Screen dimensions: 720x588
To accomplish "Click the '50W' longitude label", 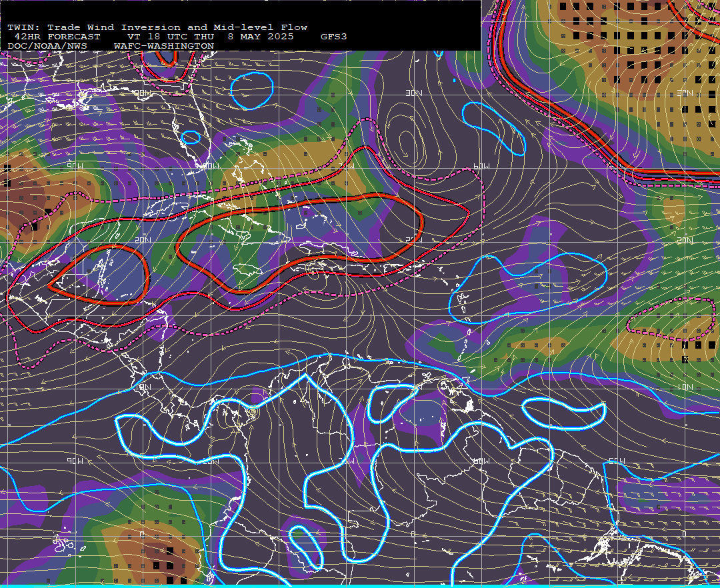I will pos(616,461).
